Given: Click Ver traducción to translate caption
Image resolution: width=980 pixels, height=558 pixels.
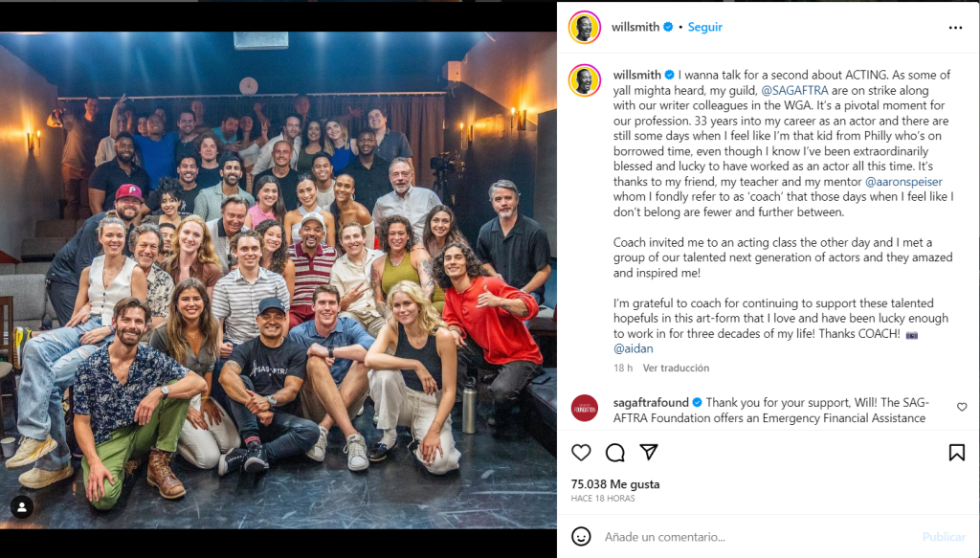Looking at the screenshot, I should pyautogui.click(x=676, y=368).
